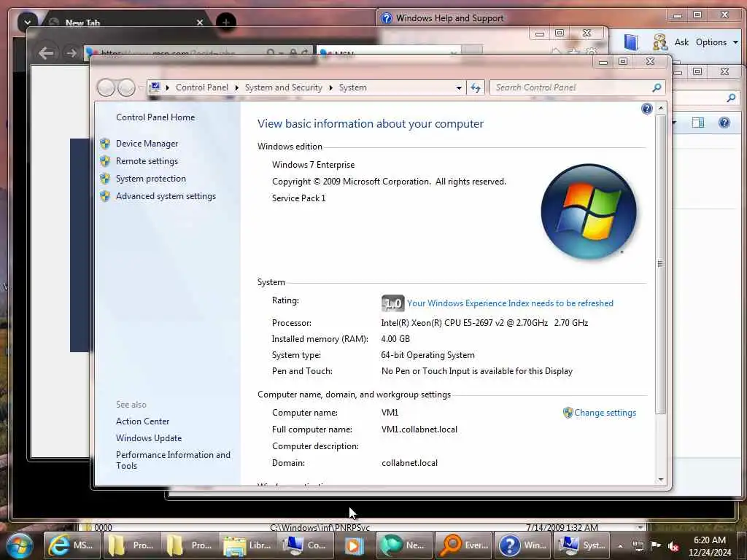Click the network tray icon
This screenshot has height=560, width=747.
point(638,546)
